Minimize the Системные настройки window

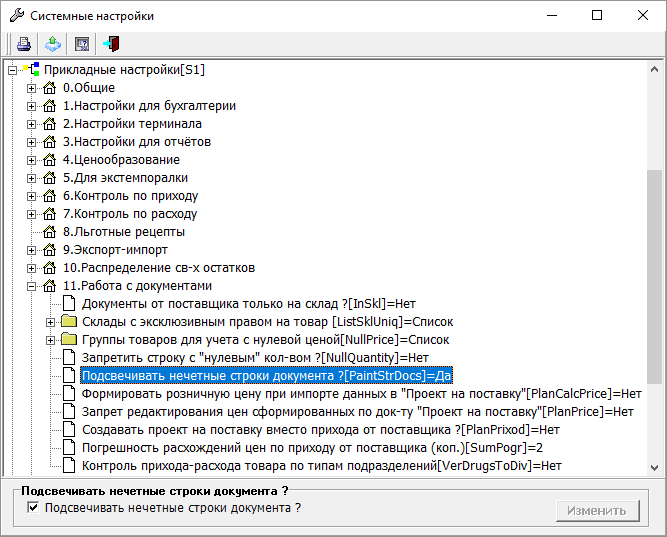(x=552, y=16)
